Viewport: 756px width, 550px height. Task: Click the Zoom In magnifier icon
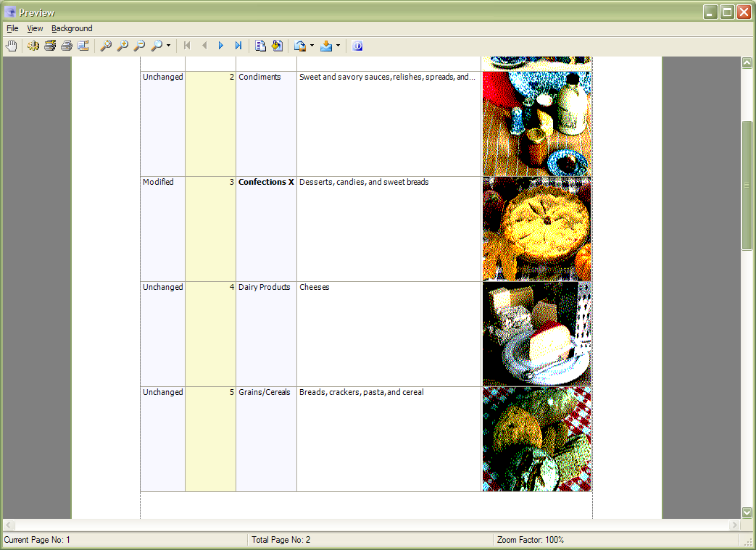pos(122,46)
